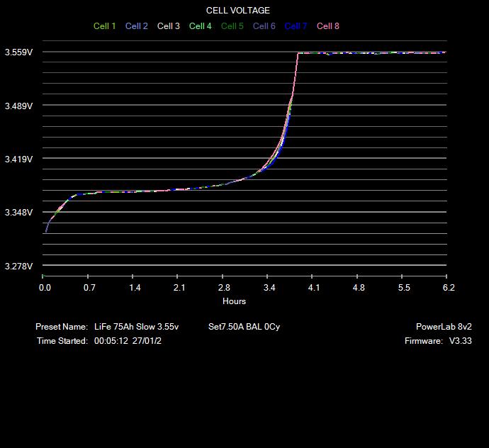Click the CELL VOLTAGE chart title
489x448 pixels.
pos(238,11)
